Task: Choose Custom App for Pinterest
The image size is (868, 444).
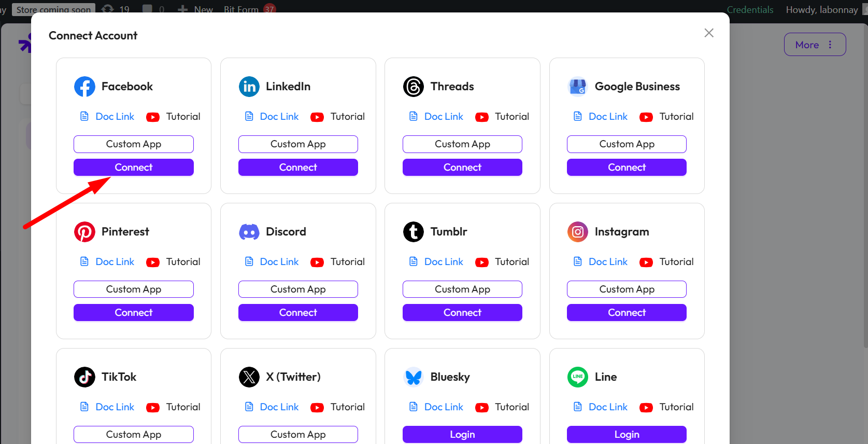Action: (x=134, y=289)
